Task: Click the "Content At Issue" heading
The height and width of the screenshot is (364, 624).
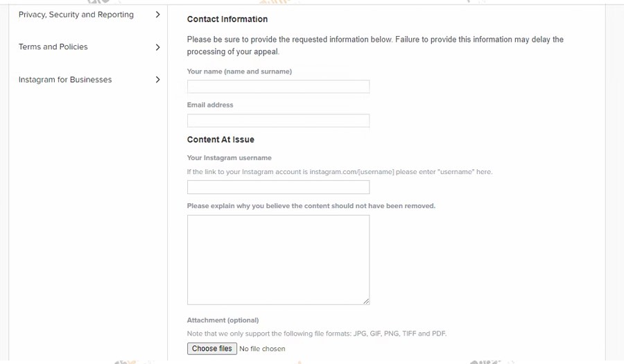Action: pyautogui.click(x=220, y=139)
